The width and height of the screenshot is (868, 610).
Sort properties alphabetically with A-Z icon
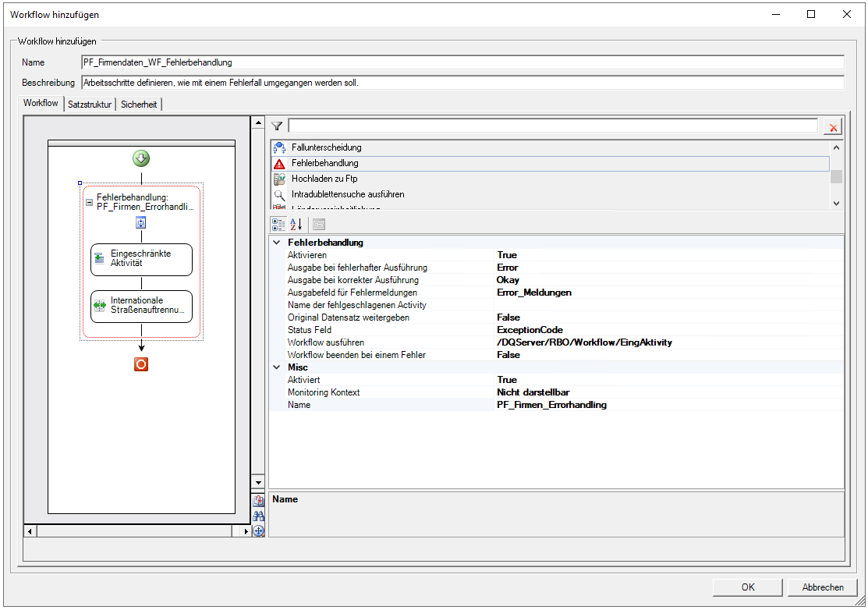tap(296, 224)
